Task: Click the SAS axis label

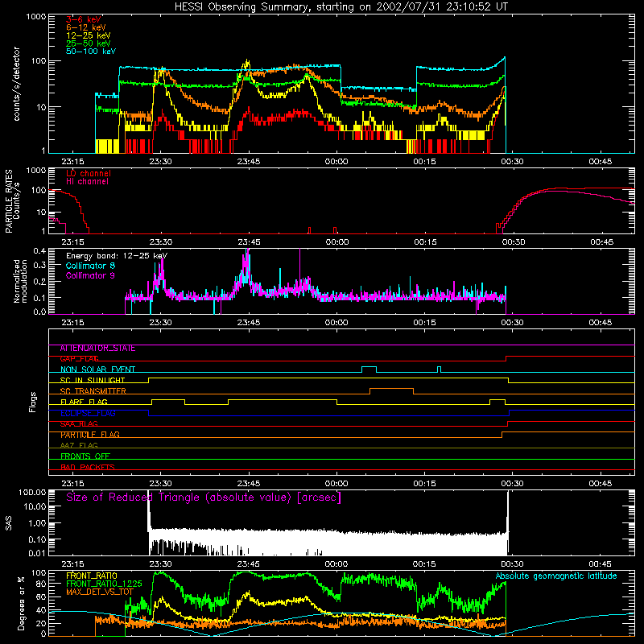Action: tap(9, 523)
